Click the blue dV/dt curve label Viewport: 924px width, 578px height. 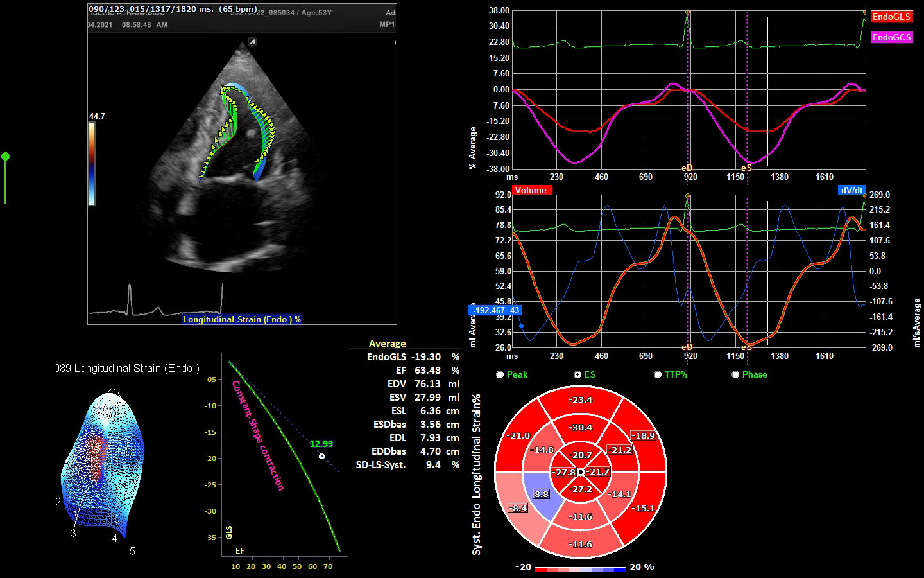[851, 190]
